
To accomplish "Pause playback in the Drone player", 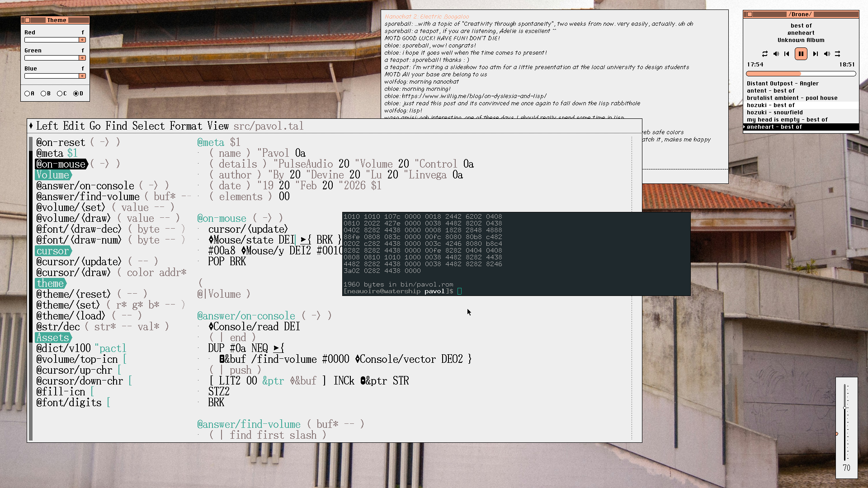I will tap(801, 54).
